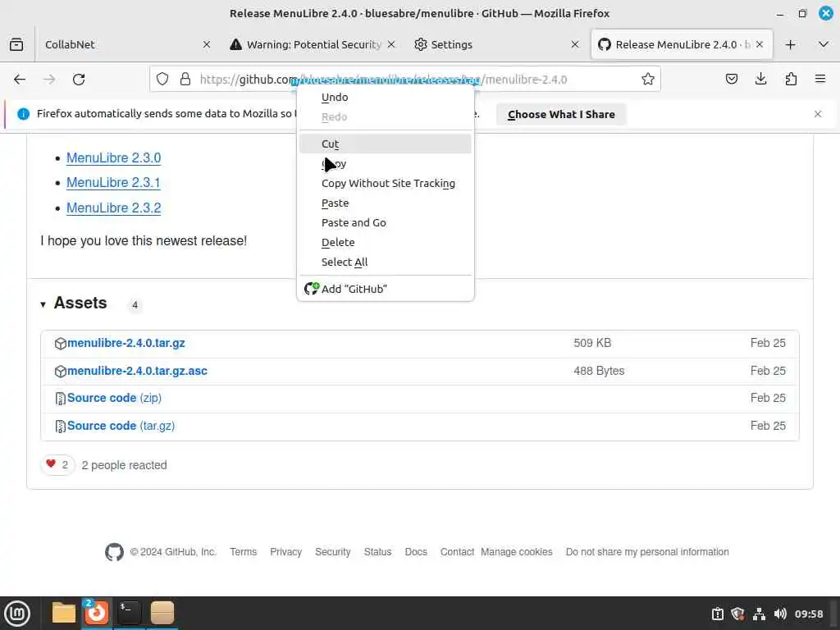840x630 pixels.
Task: Choose Paste and Go
Action: tap(386, 222)
